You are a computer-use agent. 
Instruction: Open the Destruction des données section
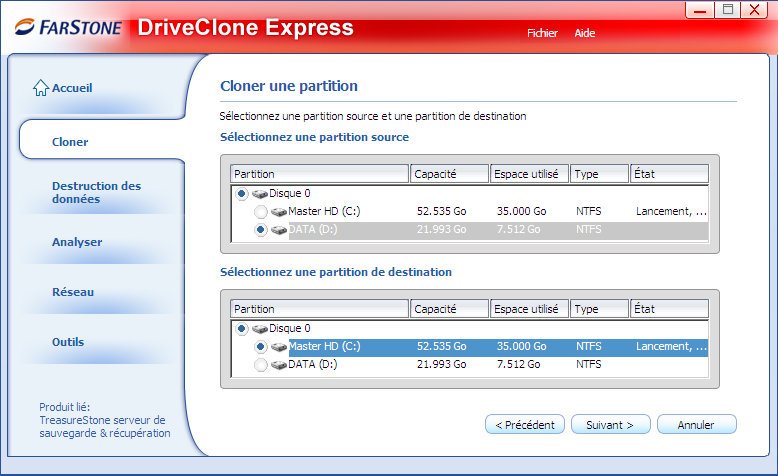[96, 192]
